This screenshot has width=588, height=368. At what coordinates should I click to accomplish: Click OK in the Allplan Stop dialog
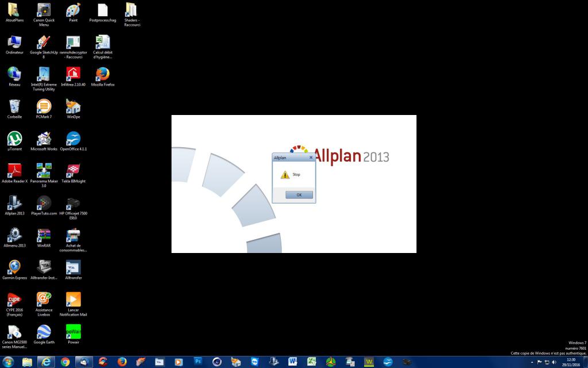pos(299,195)
